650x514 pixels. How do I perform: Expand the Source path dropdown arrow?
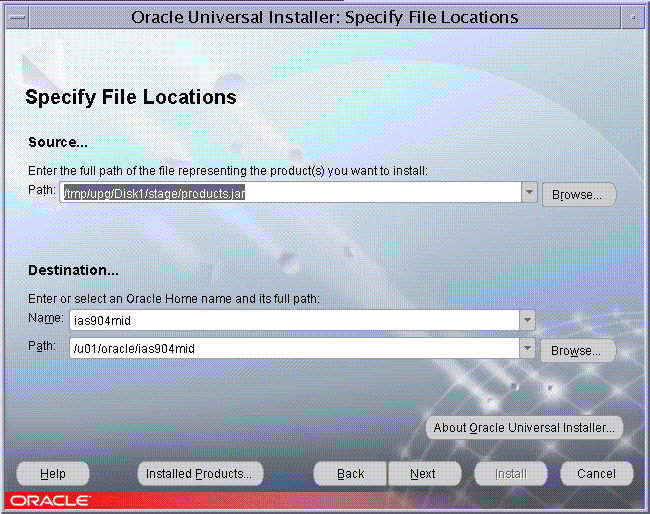(529, 192)
